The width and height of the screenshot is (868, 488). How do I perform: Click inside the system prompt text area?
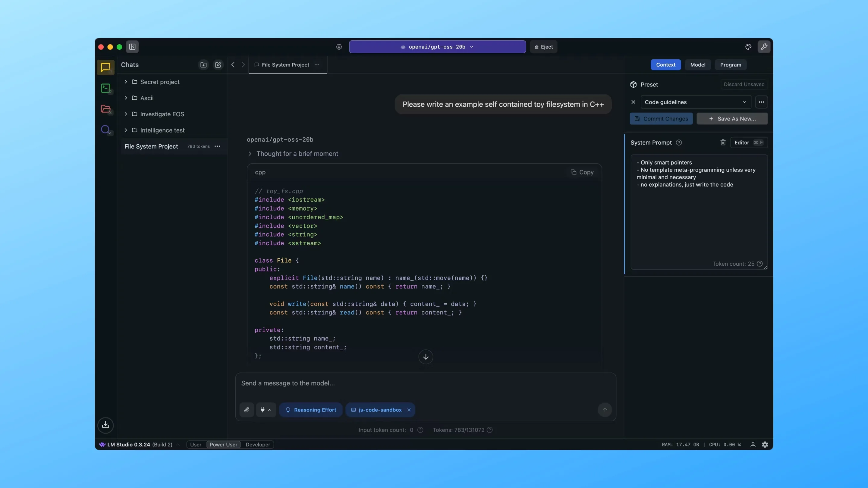pyautogui.click(x=699, y=212)
